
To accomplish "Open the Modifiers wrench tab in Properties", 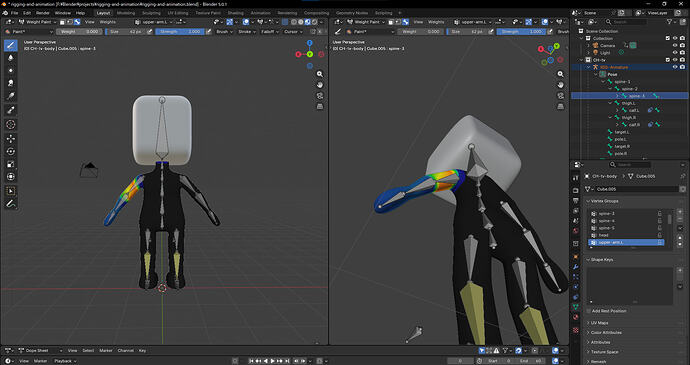I will point(576,267).
